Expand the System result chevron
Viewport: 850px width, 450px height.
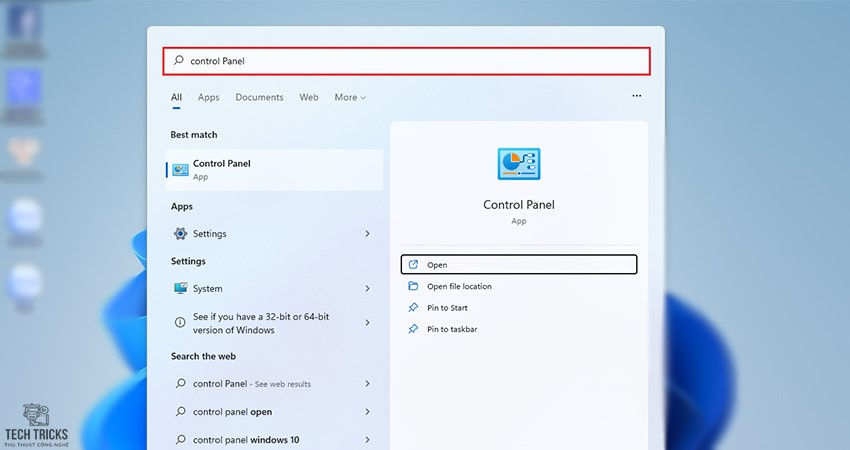(x=367, y=288)
